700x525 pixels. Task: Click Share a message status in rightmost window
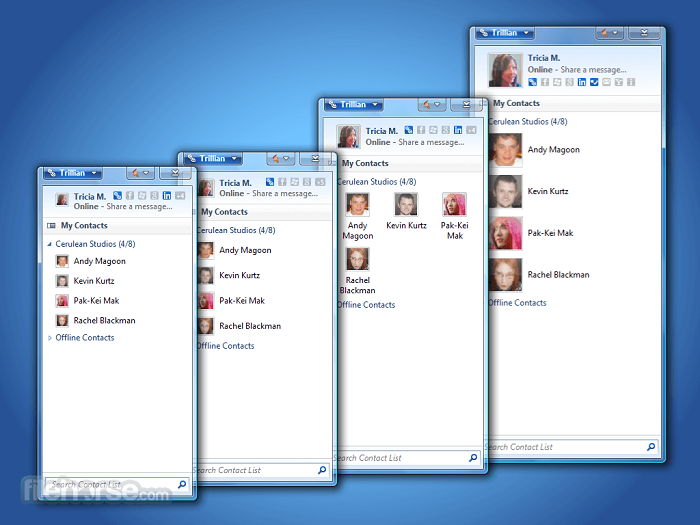pos(596,70)
